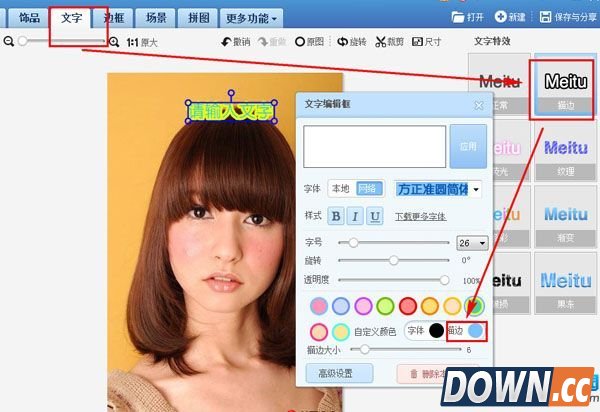
Task: Click the zoom out magnifier icon
Action: point(9,42)
